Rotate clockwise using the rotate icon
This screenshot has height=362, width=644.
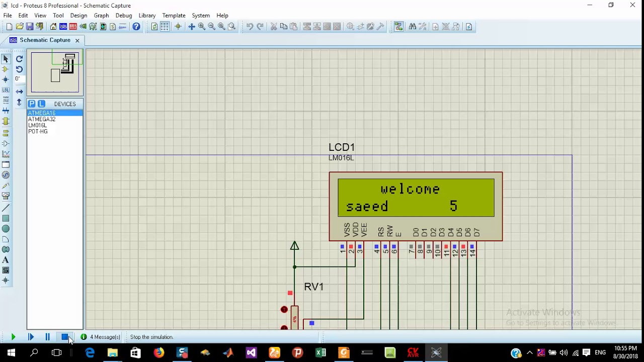point(19,59)
